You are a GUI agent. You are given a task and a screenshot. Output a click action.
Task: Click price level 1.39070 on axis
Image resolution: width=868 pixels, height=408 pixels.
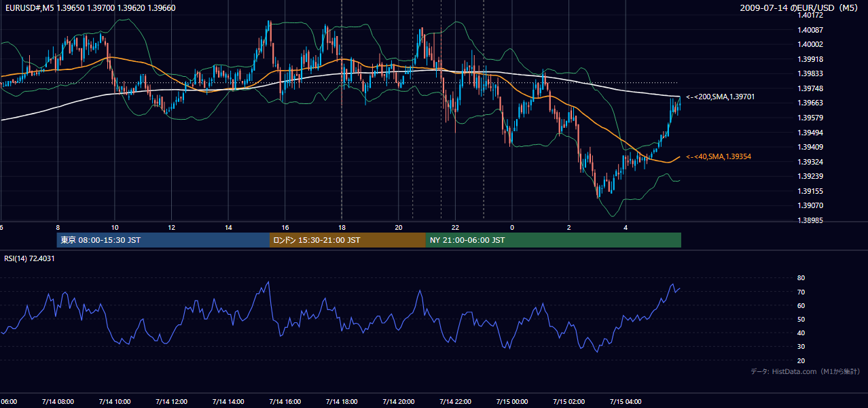pyautogui.click(x=811, y=205)
